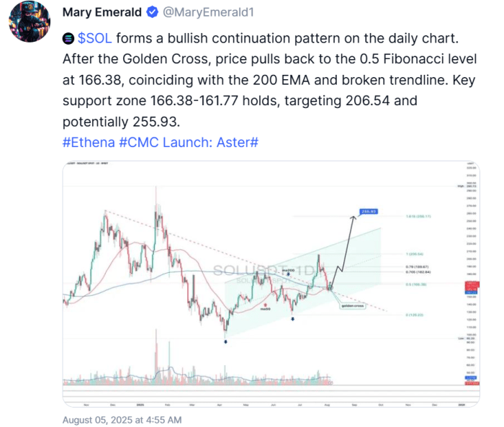Click the blue verified badge icon

pyautogui.click(x=152, y=12)
